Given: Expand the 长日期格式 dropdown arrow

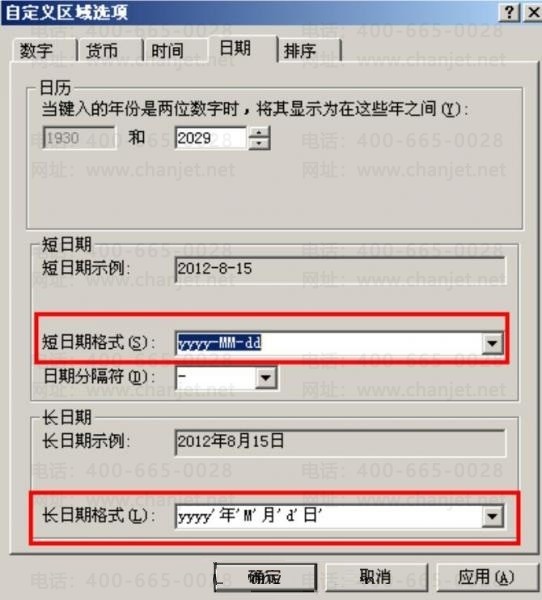Looking at the screenshot, I should 492,517.
